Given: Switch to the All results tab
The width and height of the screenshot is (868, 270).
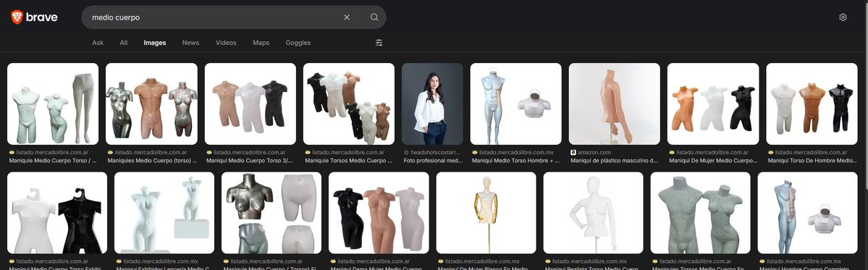Looking at the screenshot, I should coord(124,43).
